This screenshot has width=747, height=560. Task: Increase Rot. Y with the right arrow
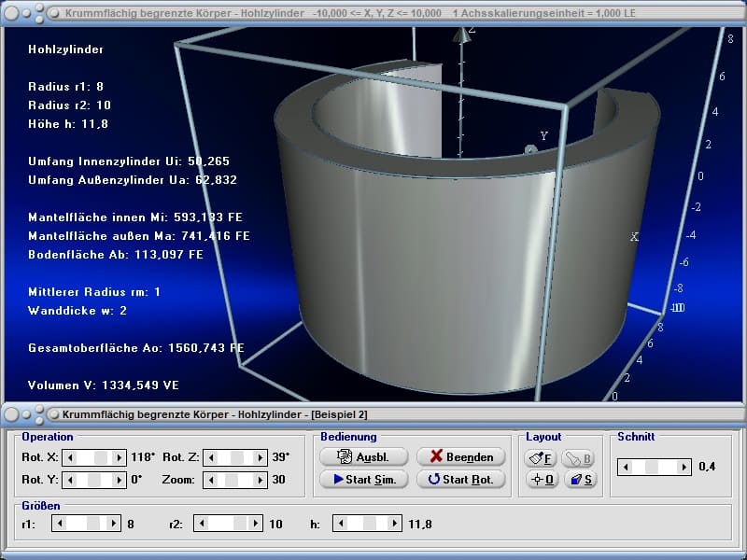point(120,480)
